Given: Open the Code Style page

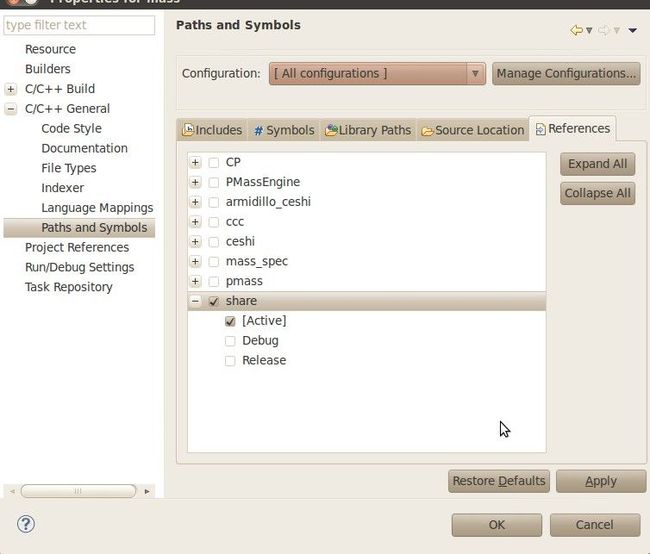Looking at the screenshot, I should [71, 129].
